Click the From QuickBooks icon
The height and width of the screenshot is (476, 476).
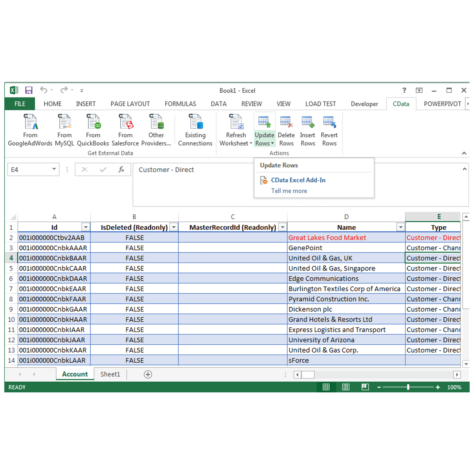(93, 122)
